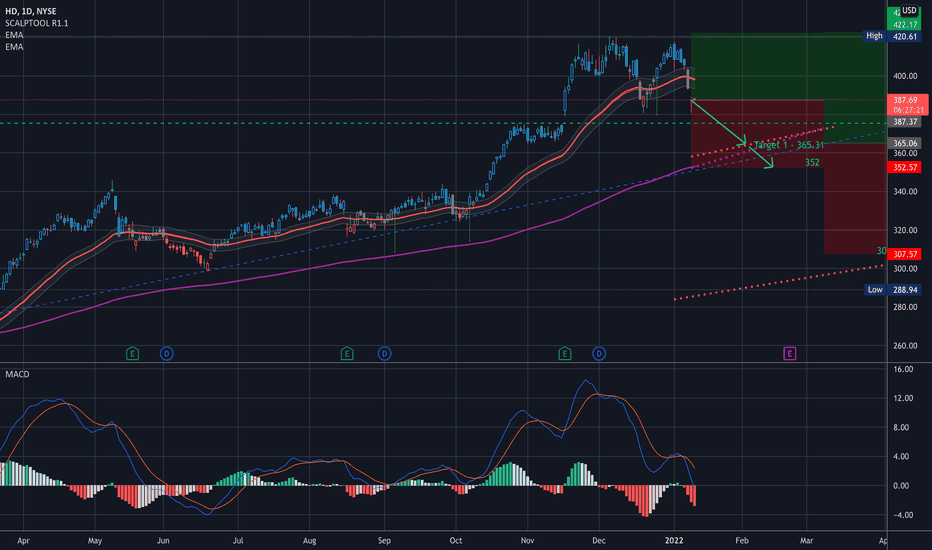The image size is (932, 550).
Task: Click the 2022 label on time axis
Action: click(674, 540)
